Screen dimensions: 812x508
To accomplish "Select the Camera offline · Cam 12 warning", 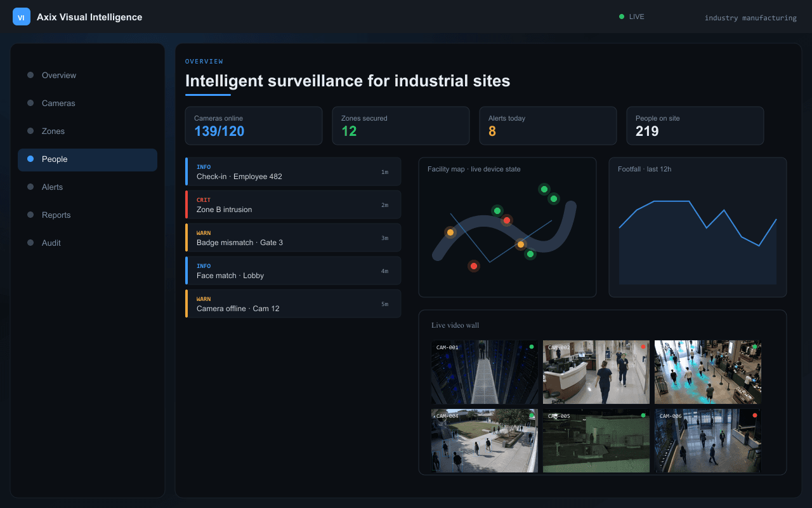I will [293, 304].
